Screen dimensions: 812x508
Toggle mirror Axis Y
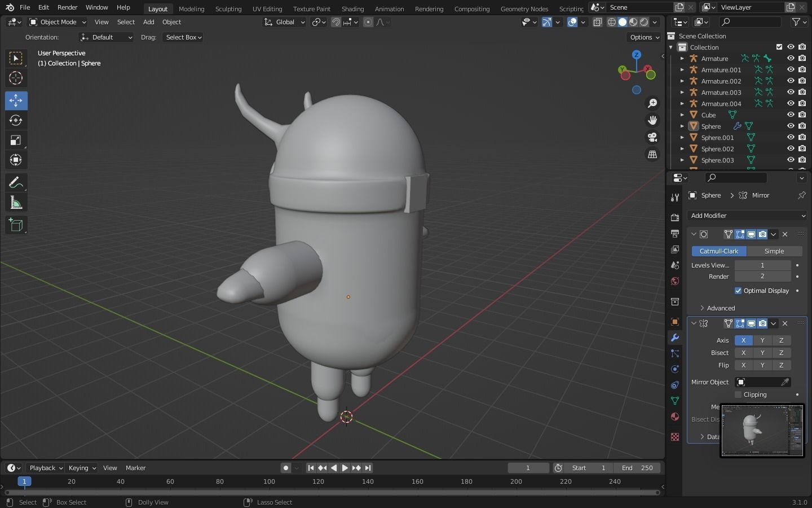click(762, 340)
